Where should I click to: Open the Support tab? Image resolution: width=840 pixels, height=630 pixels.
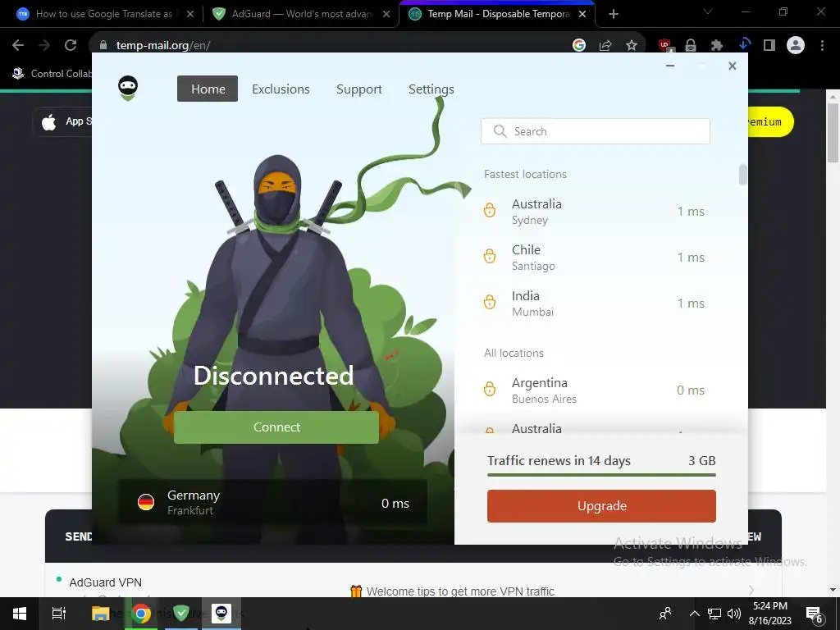(359, 89)
